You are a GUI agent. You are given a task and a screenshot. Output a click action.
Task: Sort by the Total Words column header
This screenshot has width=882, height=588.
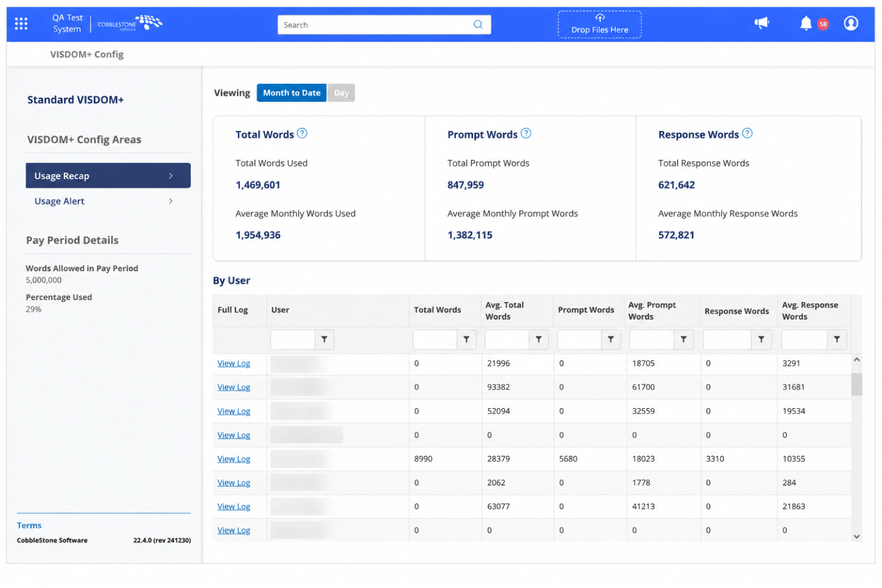pos(437,310)
